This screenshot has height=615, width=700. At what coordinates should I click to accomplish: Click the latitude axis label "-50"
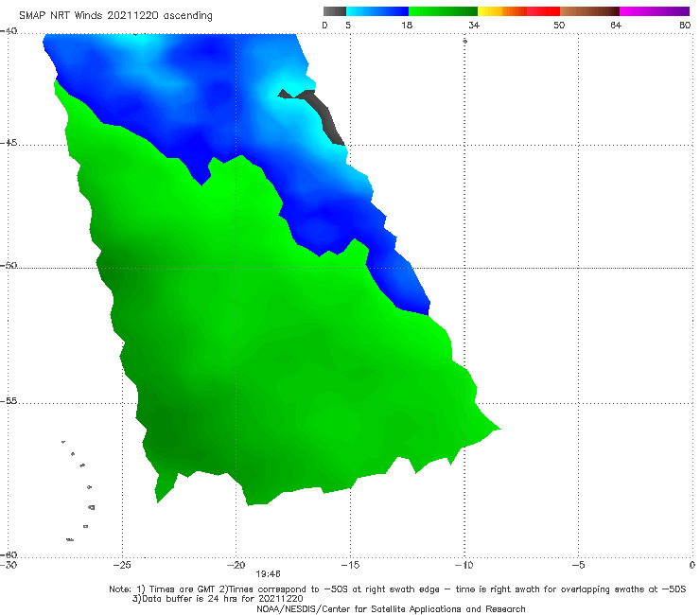click(9, 265)
